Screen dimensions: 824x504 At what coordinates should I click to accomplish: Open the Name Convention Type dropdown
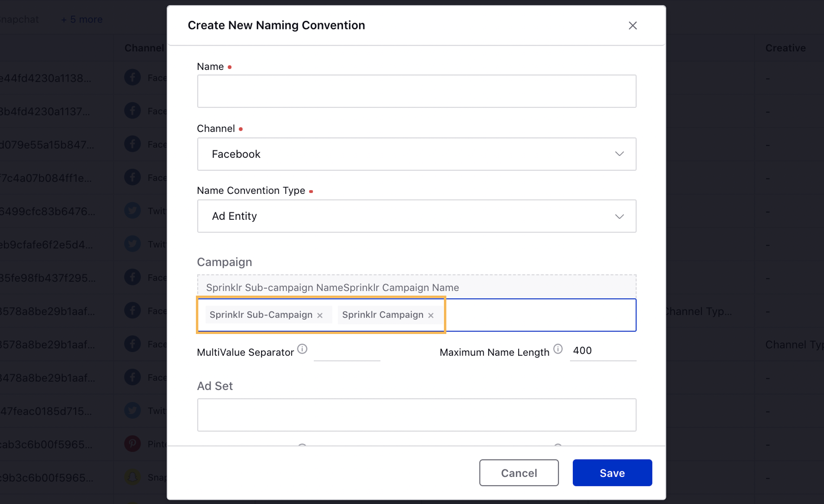click(416, 216)
